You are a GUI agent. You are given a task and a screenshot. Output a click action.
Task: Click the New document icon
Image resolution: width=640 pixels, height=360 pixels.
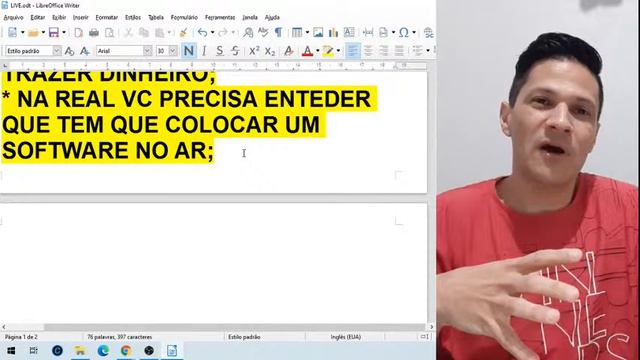pyautogui.click(x=13, y=32)
